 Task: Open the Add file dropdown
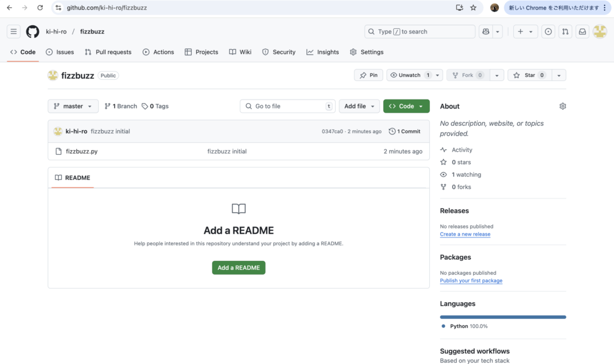click(x=359, y=106)
